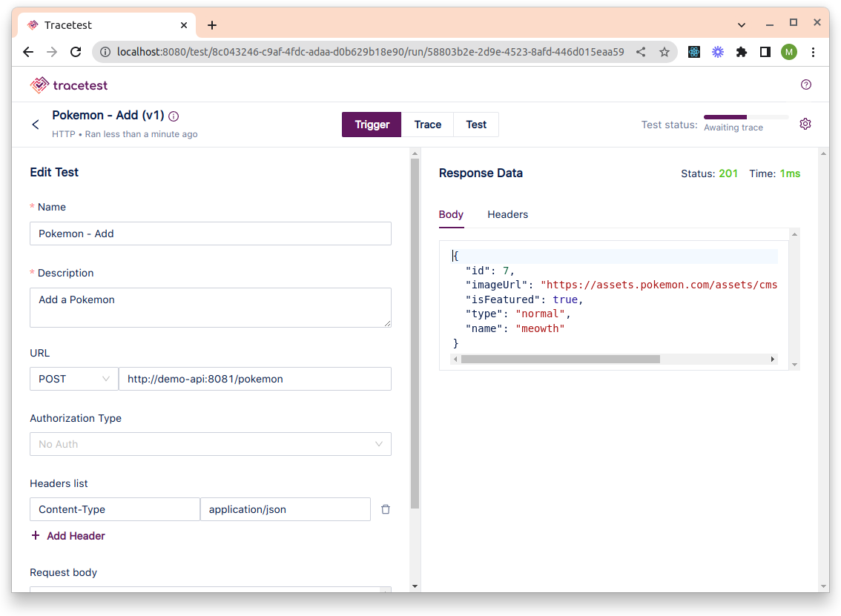841x616 pixels.
Task: Click Add Header link
Action: [x=68, y=536]
